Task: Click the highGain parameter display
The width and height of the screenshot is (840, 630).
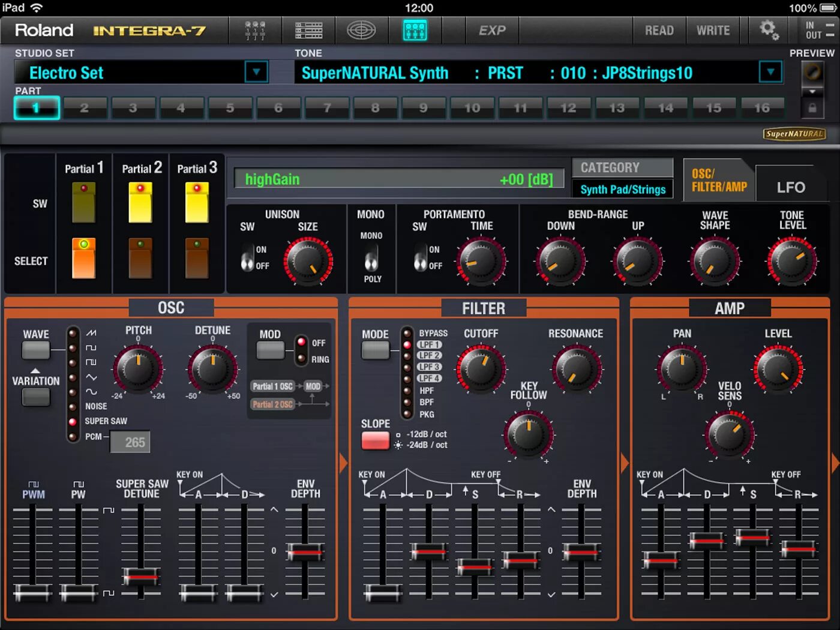Action: tap(399, 179)
